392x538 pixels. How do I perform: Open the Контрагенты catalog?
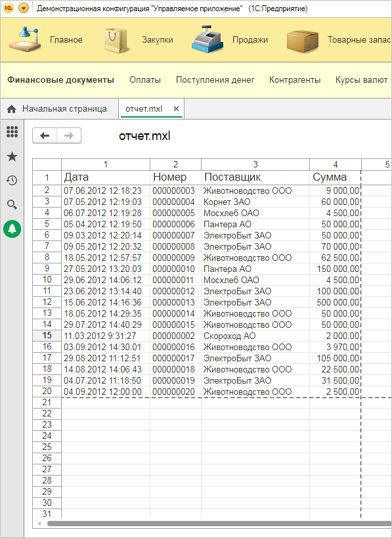295,80
